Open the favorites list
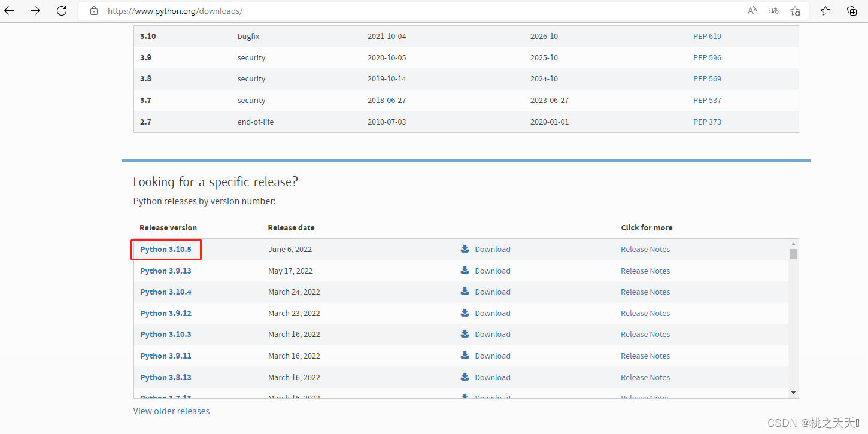 pyautogui.click(x=825, y=11)
